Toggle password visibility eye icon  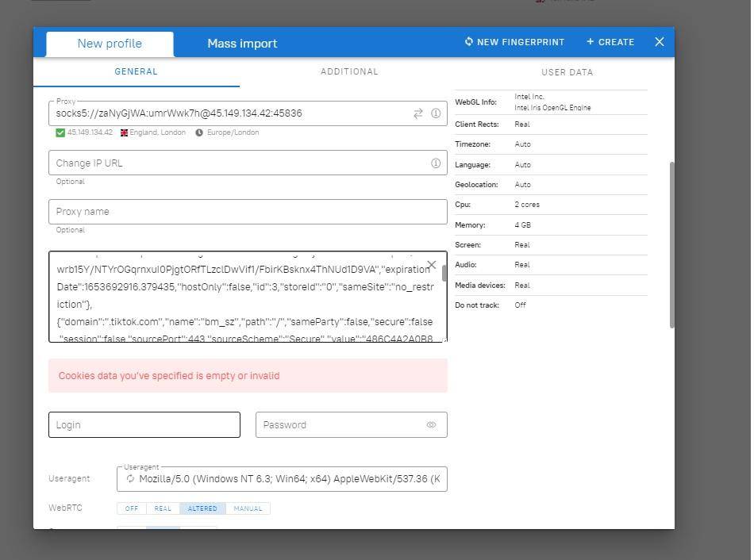[x=431, y=425]
